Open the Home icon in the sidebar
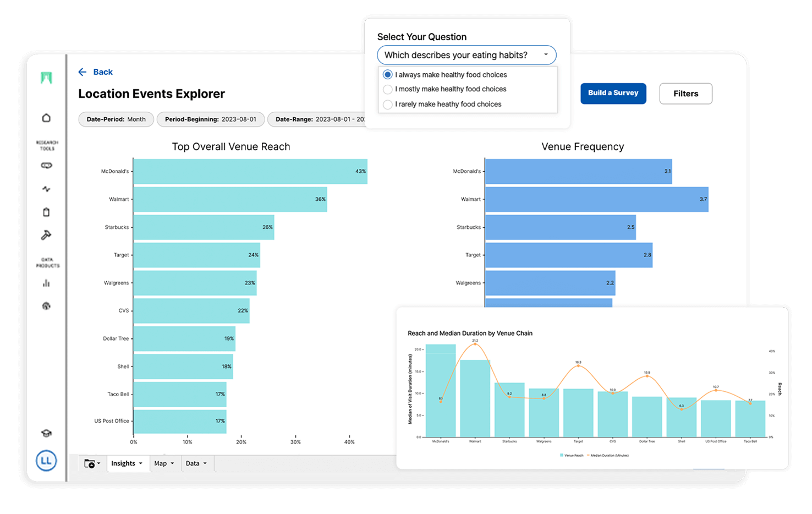The image size is (812, 514). pos(46,118)
